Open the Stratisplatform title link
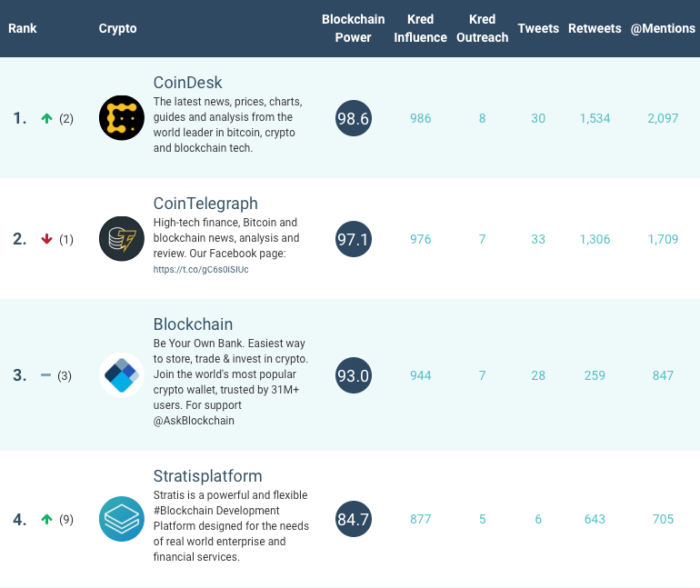Screen dimensions: 700x588 pos(207,476)
